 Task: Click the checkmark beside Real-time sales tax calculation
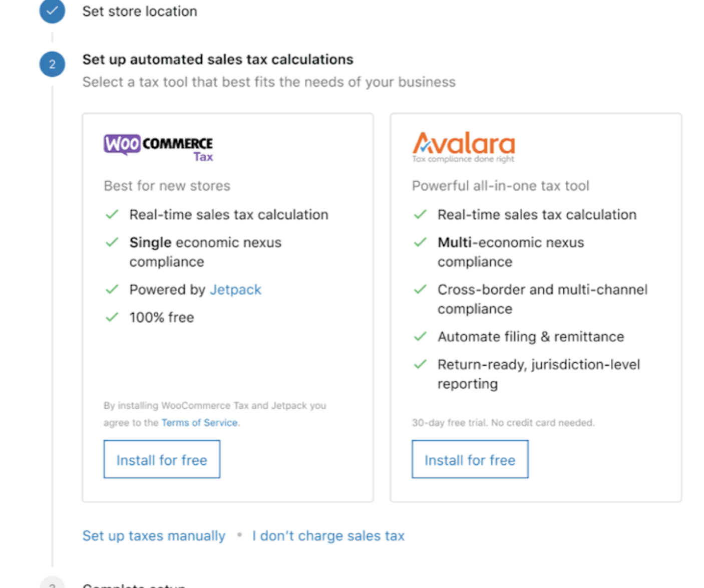pyautogui.click(x=111, y=214)
